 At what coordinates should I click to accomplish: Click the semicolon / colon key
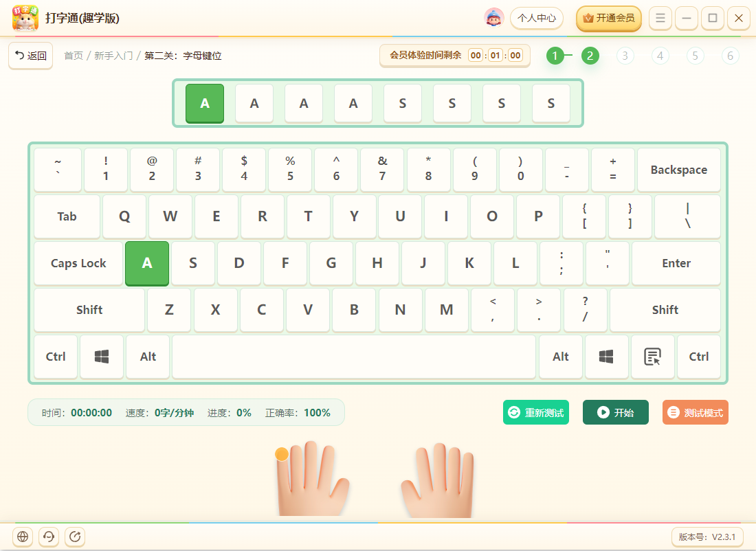pos(562,263)
